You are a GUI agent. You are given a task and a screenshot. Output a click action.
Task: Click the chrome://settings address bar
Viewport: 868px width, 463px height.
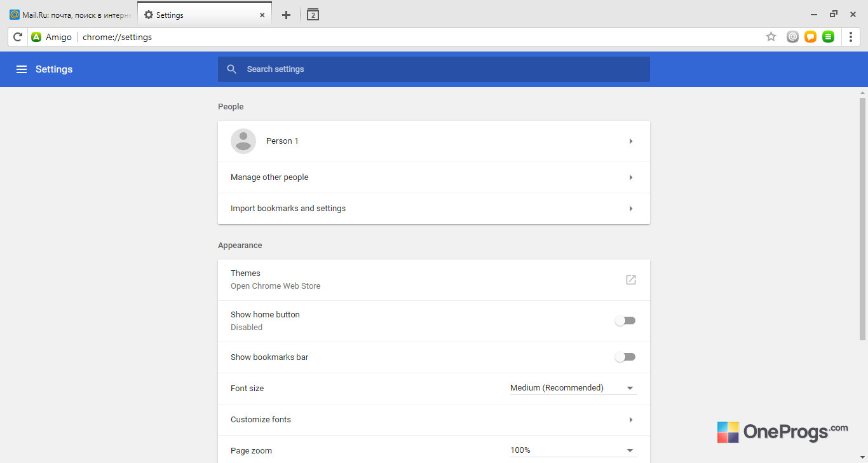point(419,37)
